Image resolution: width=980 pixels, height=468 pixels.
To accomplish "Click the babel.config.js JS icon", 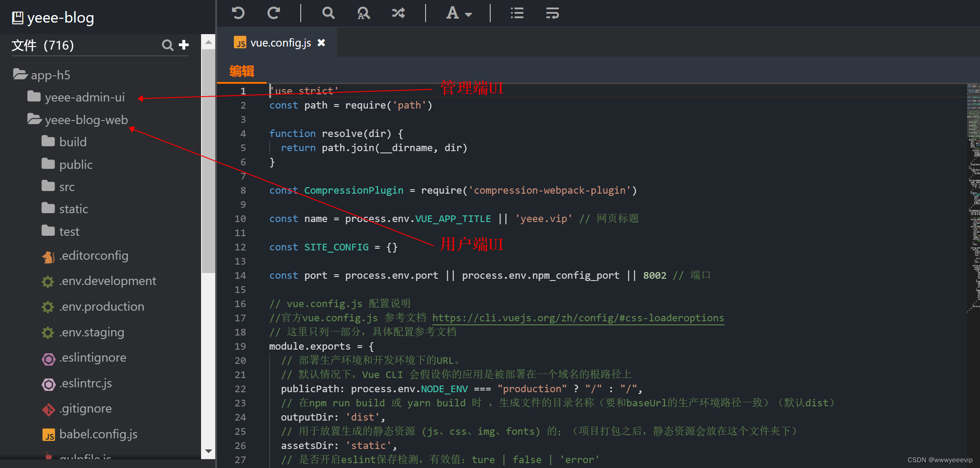I will [48, 435].
